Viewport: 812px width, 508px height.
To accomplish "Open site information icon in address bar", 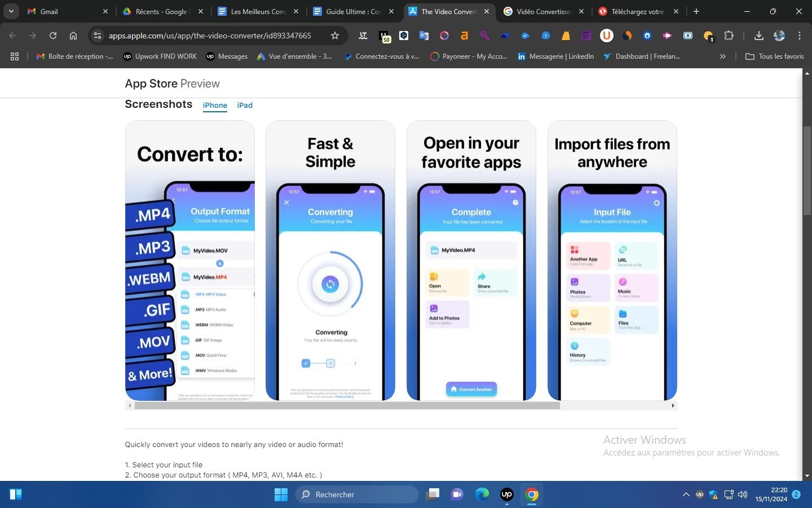I will pos(98,36).
